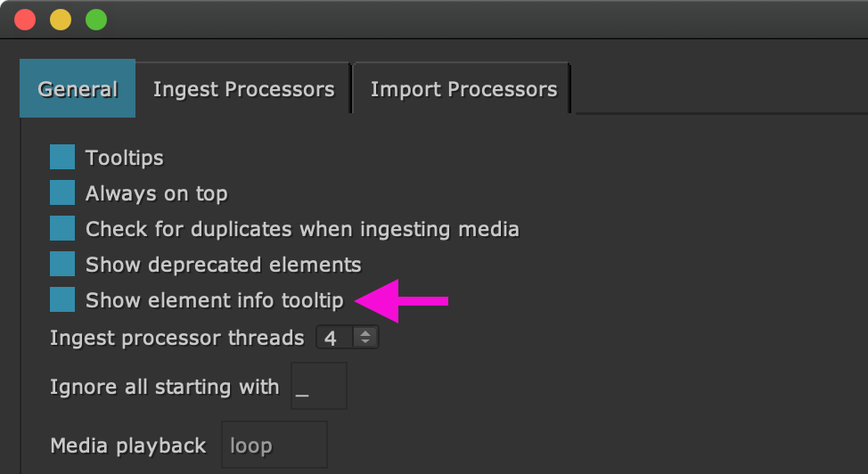This screenshot has height=474, width=868.
Task: Click the red close window button
Action: click(x=25, y=19)
